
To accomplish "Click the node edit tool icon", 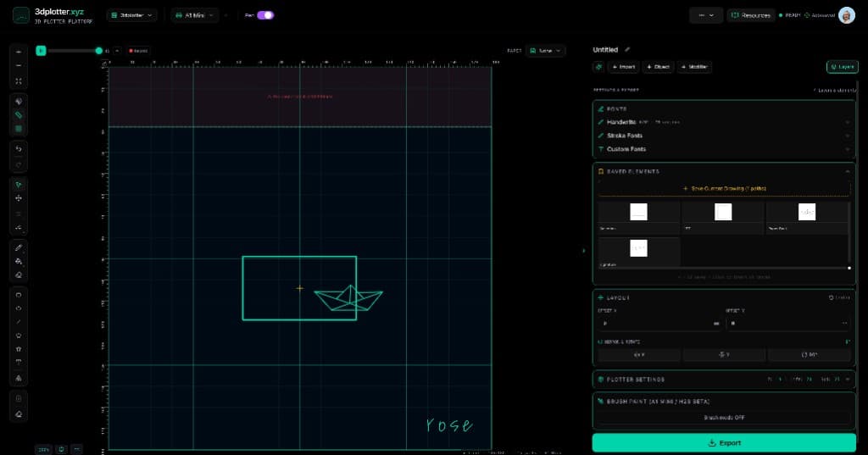I will [x=19, y=227].
